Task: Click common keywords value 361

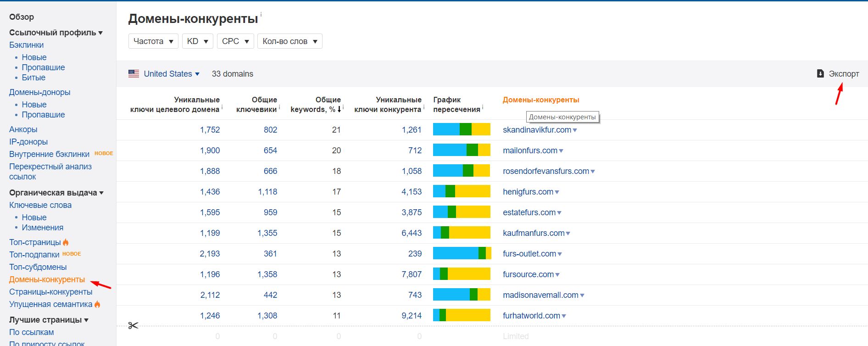Action: 270,254
